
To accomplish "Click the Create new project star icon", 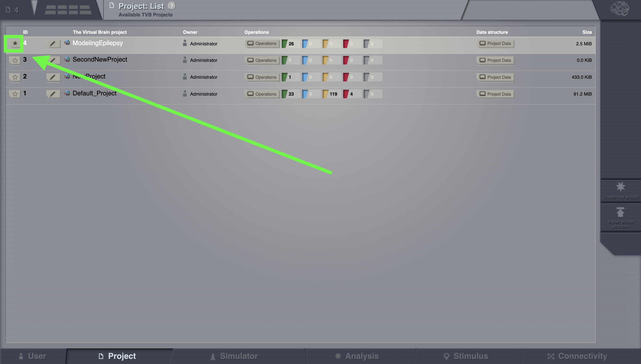I will (621, 187).
